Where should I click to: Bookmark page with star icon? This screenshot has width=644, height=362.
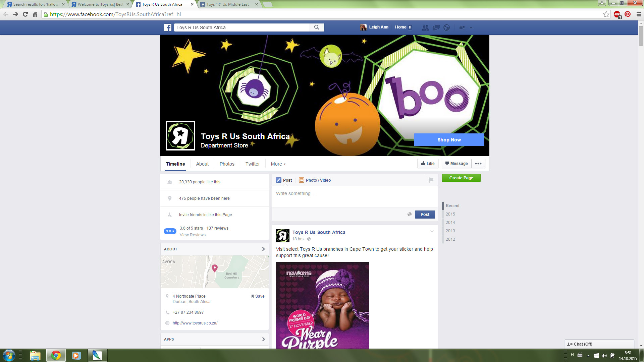click(x=606, y=14)
